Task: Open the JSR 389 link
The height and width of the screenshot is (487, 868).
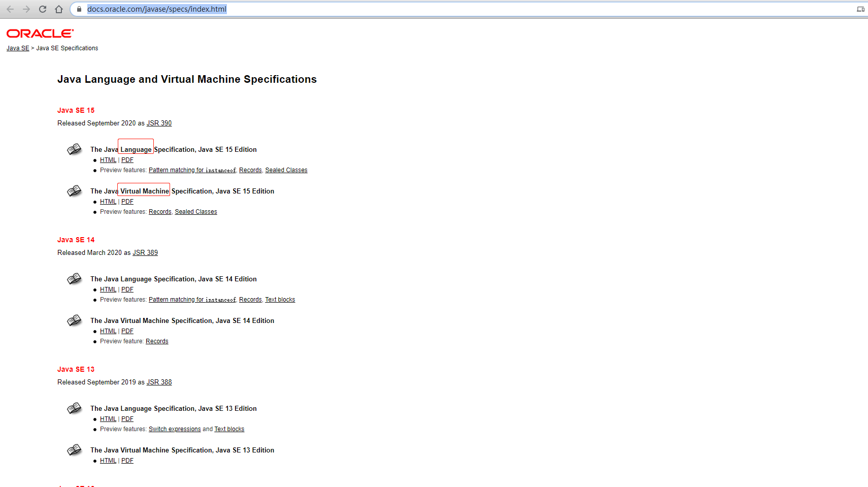Action: point(145,253)
